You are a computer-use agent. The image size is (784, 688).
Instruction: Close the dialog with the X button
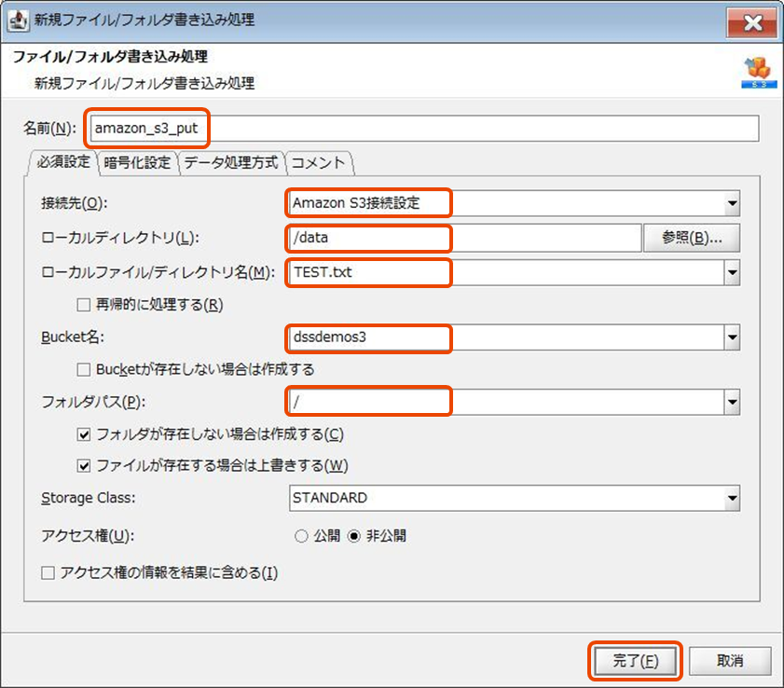(752, 23)
